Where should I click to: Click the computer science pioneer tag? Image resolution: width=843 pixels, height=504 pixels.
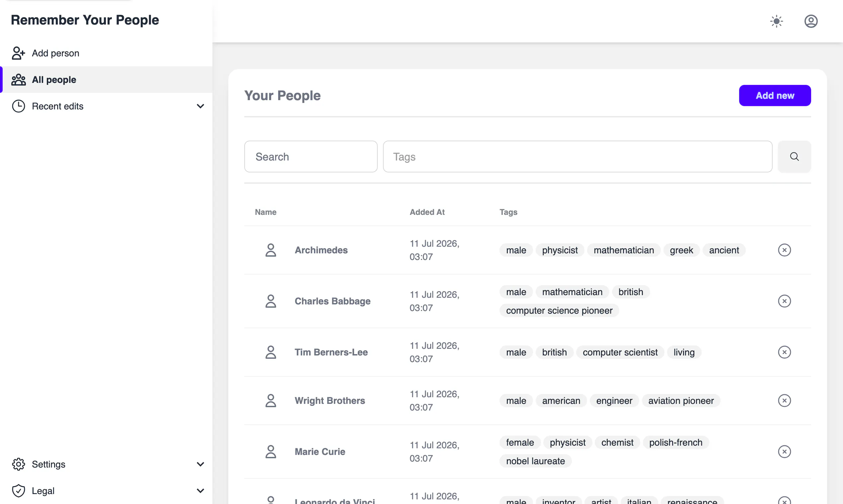[x=559, y=310]
